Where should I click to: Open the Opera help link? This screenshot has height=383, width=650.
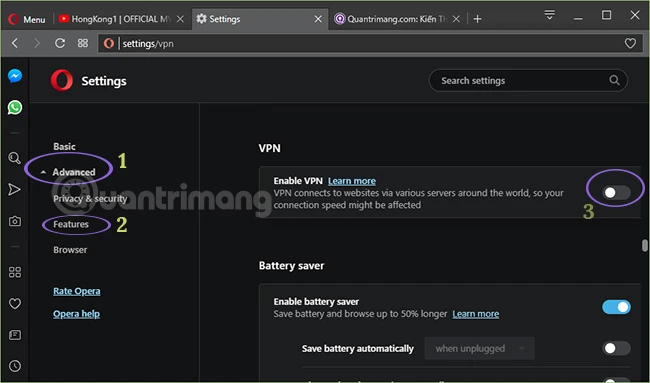pyautogui.click(x=76, y=314)
